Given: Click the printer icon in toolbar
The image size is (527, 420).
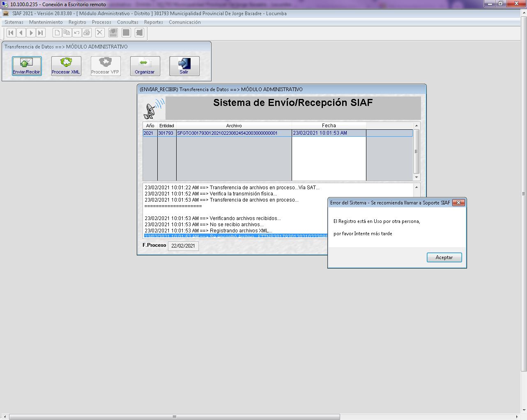Looking at the screenshot, I should [x=87, y=33].
